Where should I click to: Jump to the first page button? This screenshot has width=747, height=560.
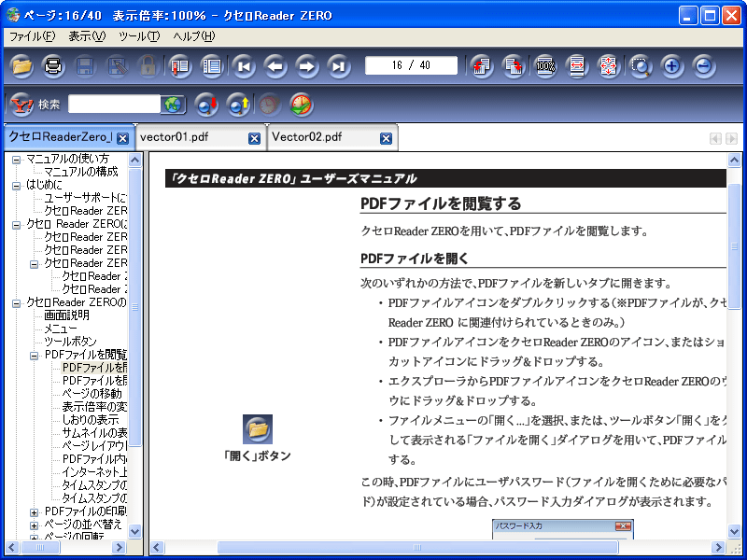tap(244, 65)
